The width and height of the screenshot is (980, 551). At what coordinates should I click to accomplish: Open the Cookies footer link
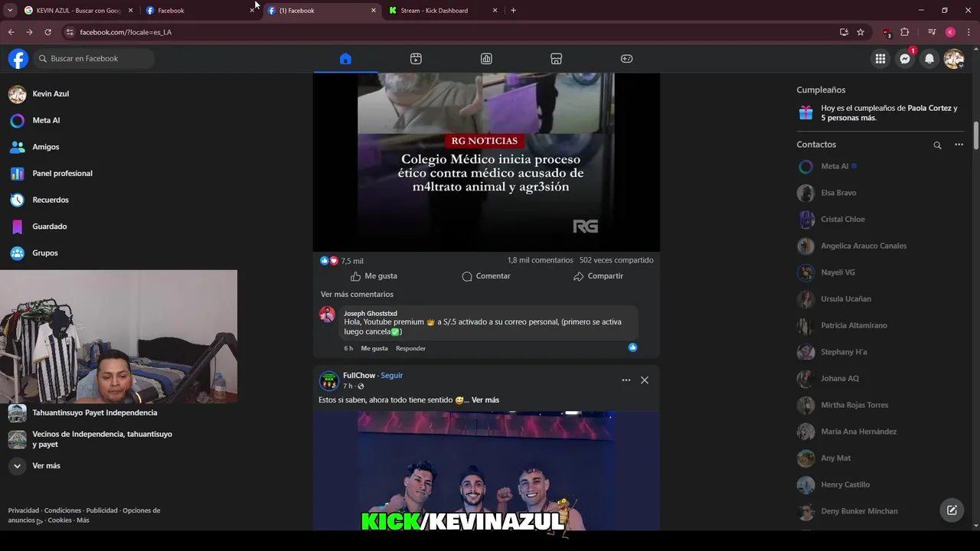(60, 520)
